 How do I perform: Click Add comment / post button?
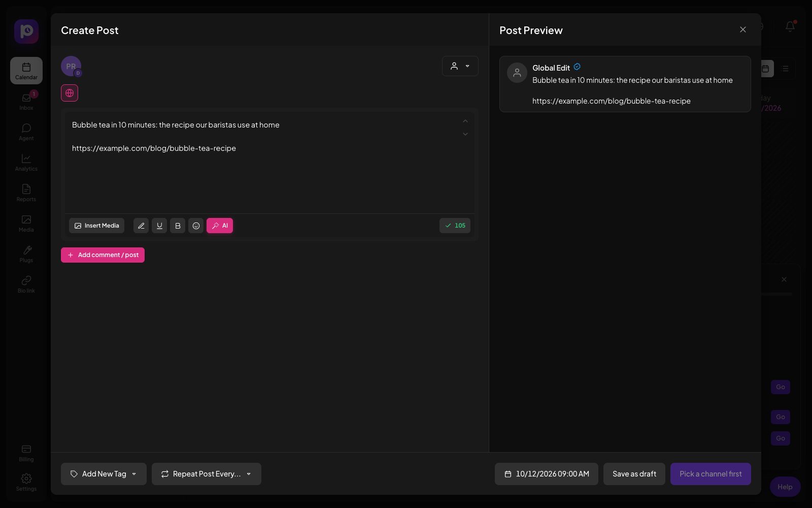click(103, 255)
